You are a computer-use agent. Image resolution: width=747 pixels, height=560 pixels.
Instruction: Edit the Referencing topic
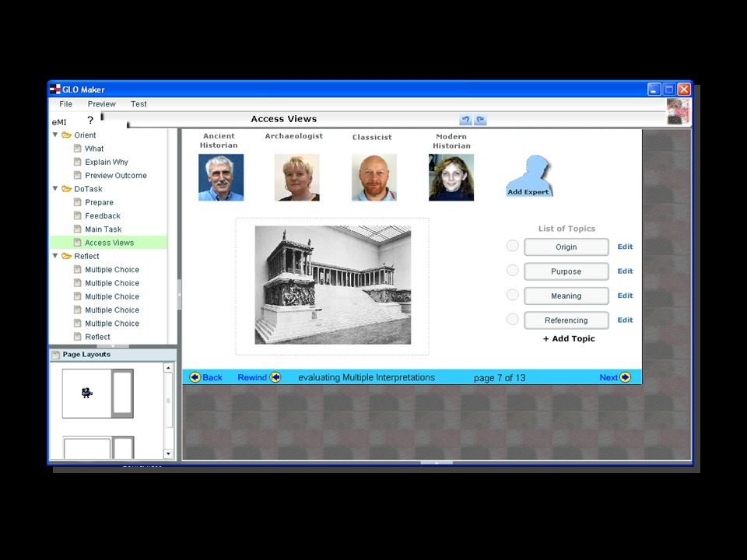click(x=625, y=320)
